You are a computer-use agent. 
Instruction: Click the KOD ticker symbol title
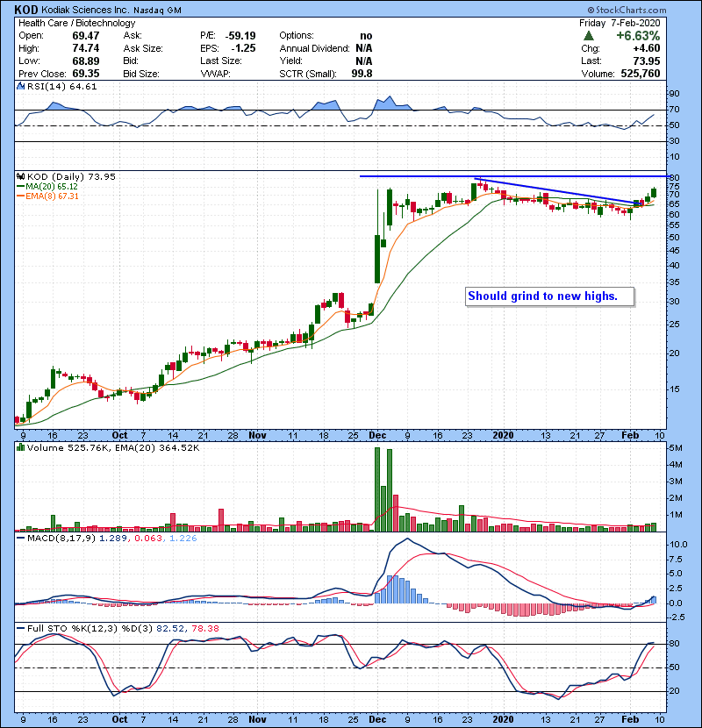click(25, 10)
